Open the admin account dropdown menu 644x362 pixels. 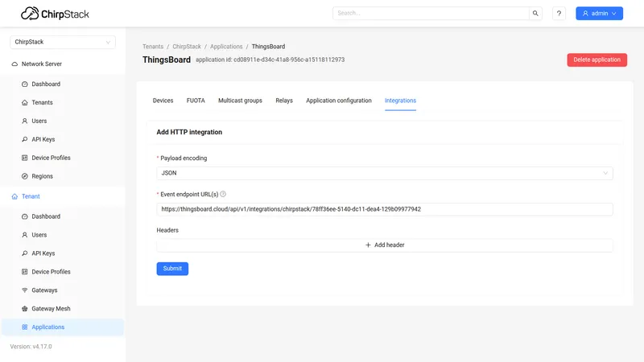599,13
